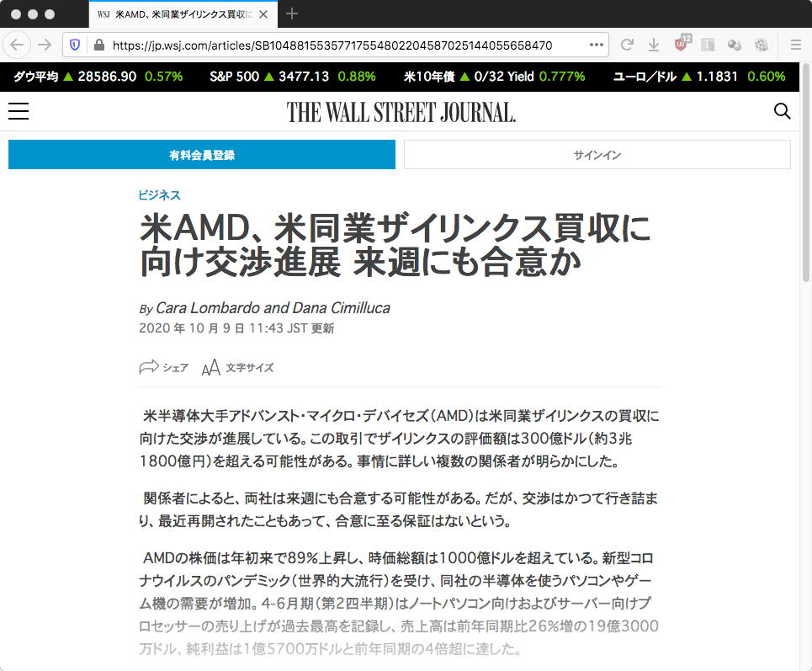Click the page vertical scrollbar thumb

(805, 173)
